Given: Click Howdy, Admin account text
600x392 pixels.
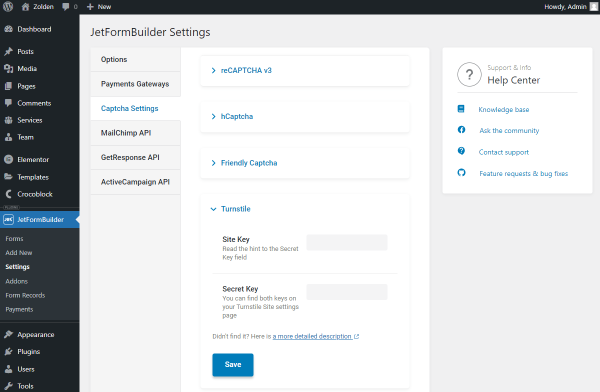Looking at the screenshot, I should pos(565,7).
